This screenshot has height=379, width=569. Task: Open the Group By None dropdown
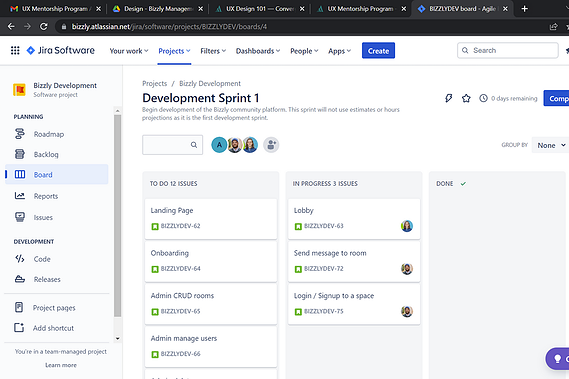[x=551, y=145]
